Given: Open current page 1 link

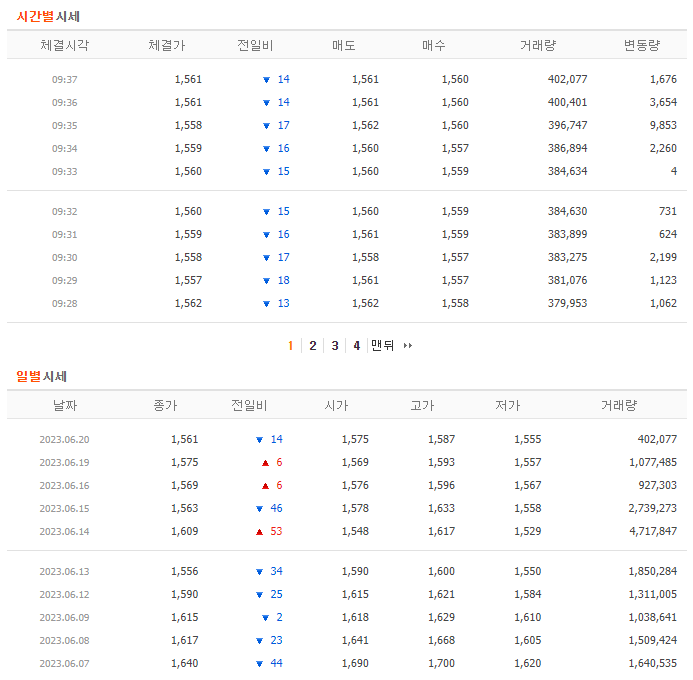Looking at the screenshot, I should tap(290, 346).
